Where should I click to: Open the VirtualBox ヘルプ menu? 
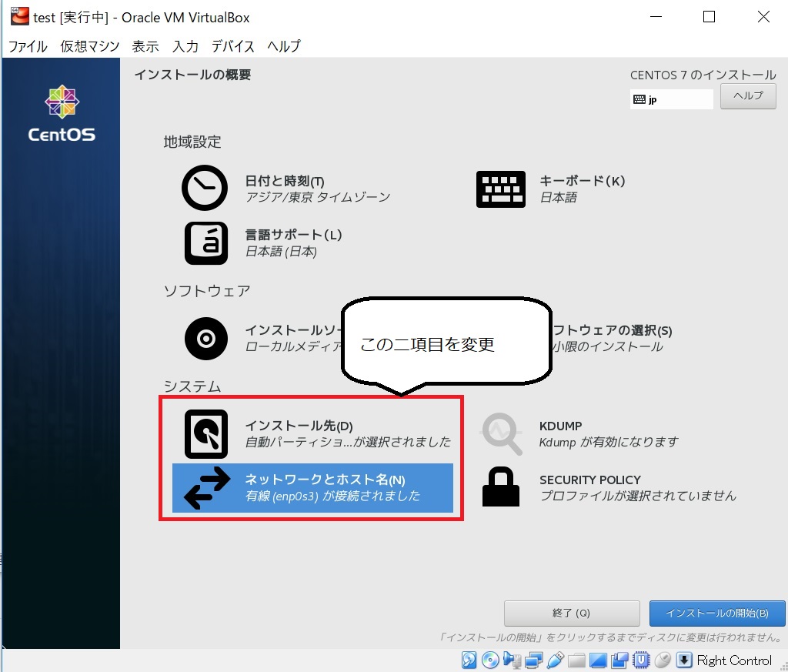(284, 46)
